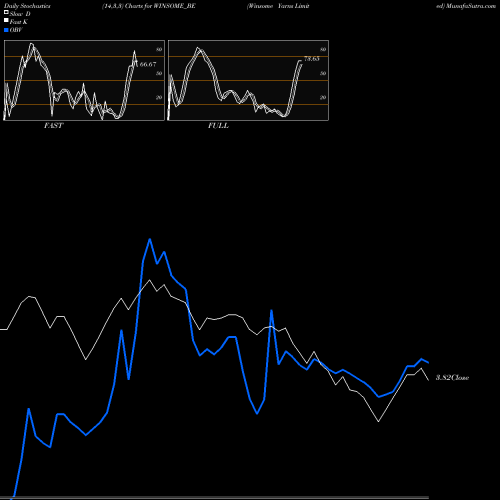Click the 80 axis label on FAST chart
Image resolution: width=500 pixels, height=500 pixels.
pos(159,49)
